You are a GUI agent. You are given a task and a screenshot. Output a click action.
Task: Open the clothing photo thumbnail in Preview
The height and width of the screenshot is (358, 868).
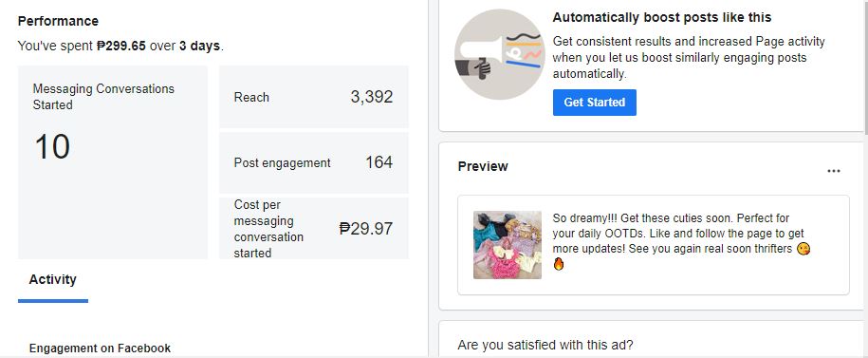click(x=508, y=244)
